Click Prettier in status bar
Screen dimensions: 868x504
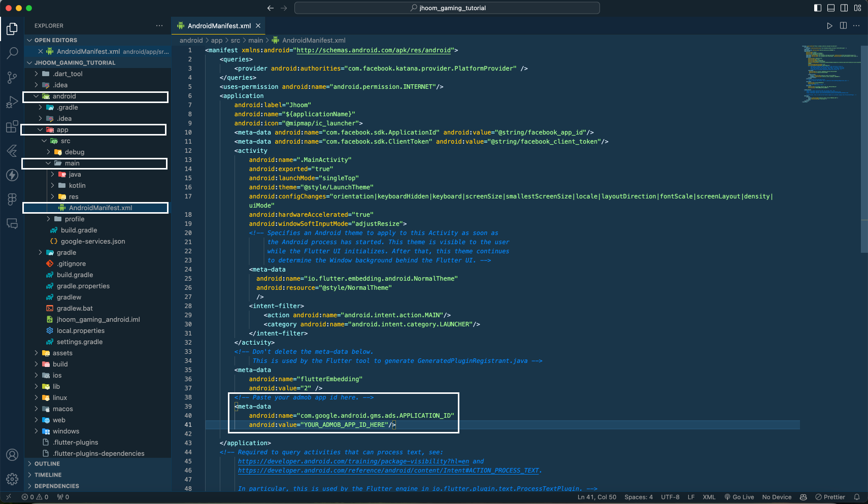pos(830,497)
